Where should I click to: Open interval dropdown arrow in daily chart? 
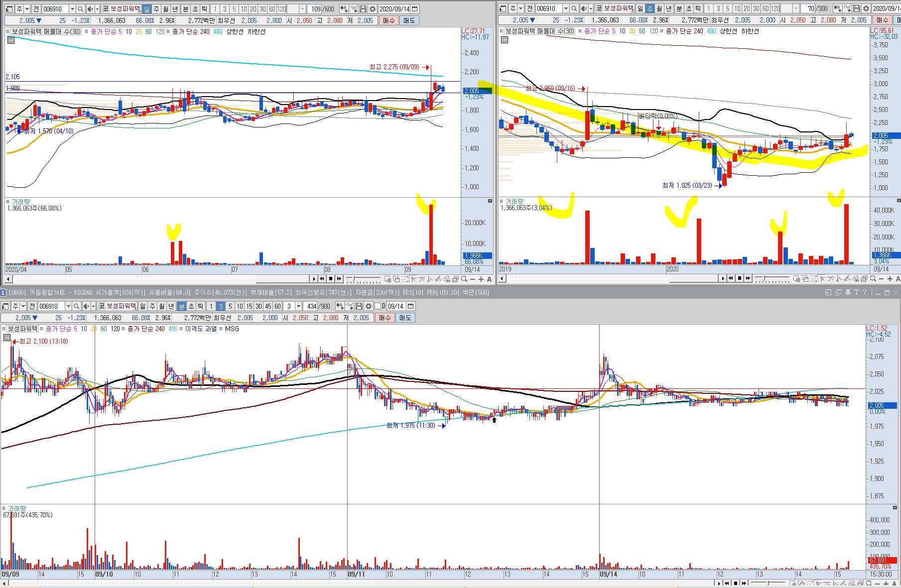click(302, 9)
